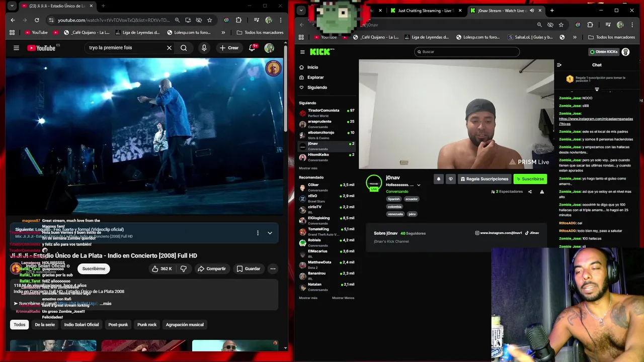Click the green Suscribirse button on Kick
Viewport: 644px width, 362px height.
click(x=530, y=179)
